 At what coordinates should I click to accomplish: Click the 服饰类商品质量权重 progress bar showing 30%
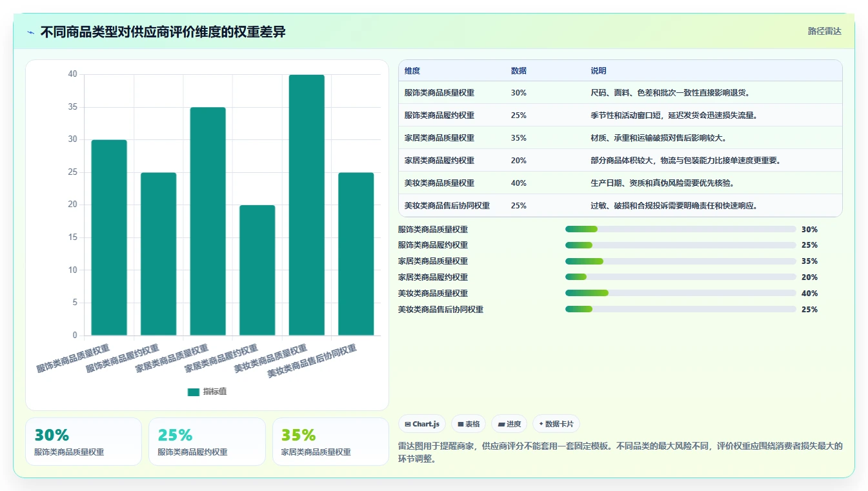pyautogui.click(x=680, y=229)
